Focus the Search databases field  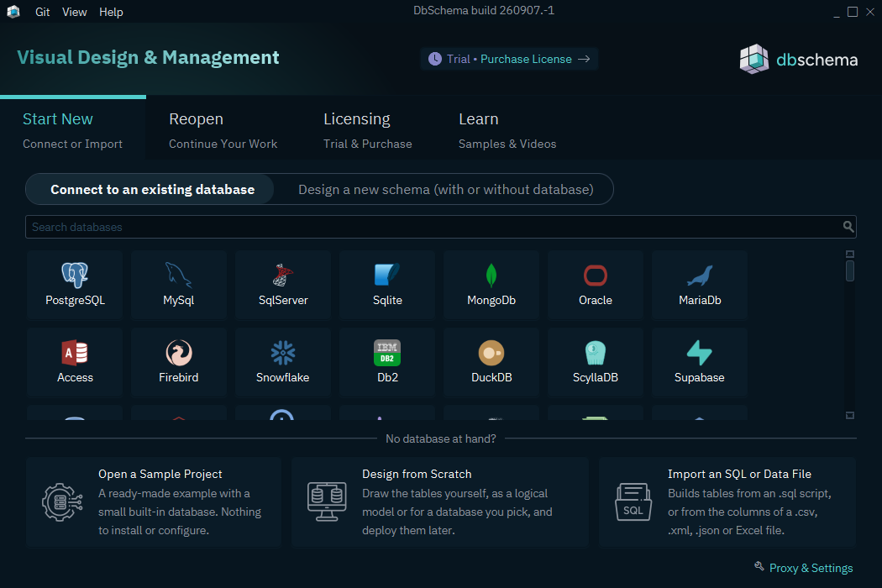point(440,227)
